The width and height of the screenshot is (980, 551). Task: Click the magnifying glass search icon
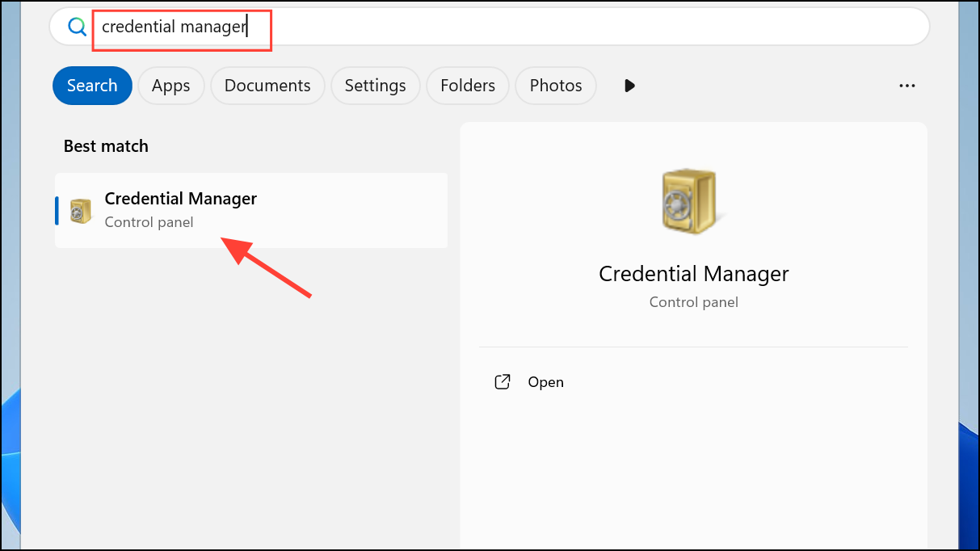click(x=77, y=27)
